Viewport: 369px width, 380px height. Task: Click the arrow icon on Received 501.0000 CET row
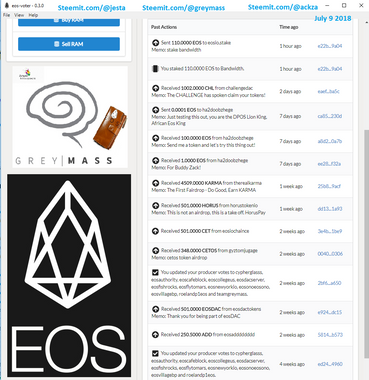[155, 231]
